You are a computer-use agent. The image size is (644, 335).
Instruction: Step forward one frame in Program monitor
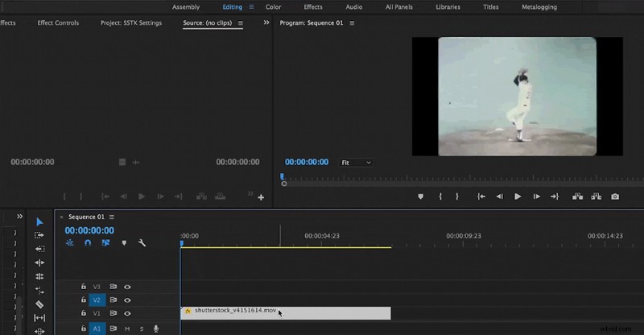tap(536, 196)
